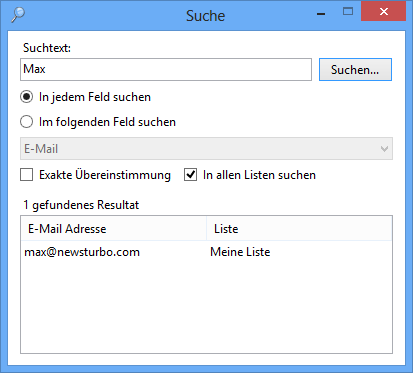Click the 'Meine Liste' cell in results
Screen dimensions: 413x373
click(240, 252)
